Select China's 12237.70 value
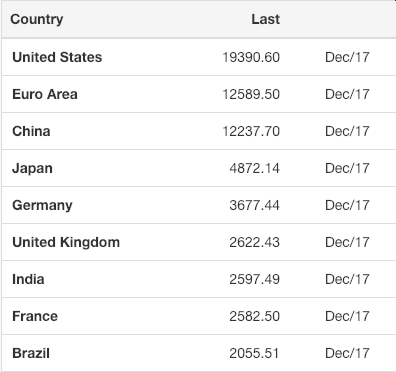 pyautogui.click(x=251, y=131)
